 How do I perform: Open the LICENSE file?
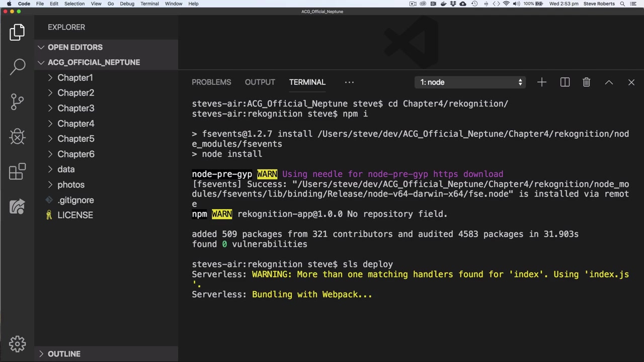tap(106, 215)
